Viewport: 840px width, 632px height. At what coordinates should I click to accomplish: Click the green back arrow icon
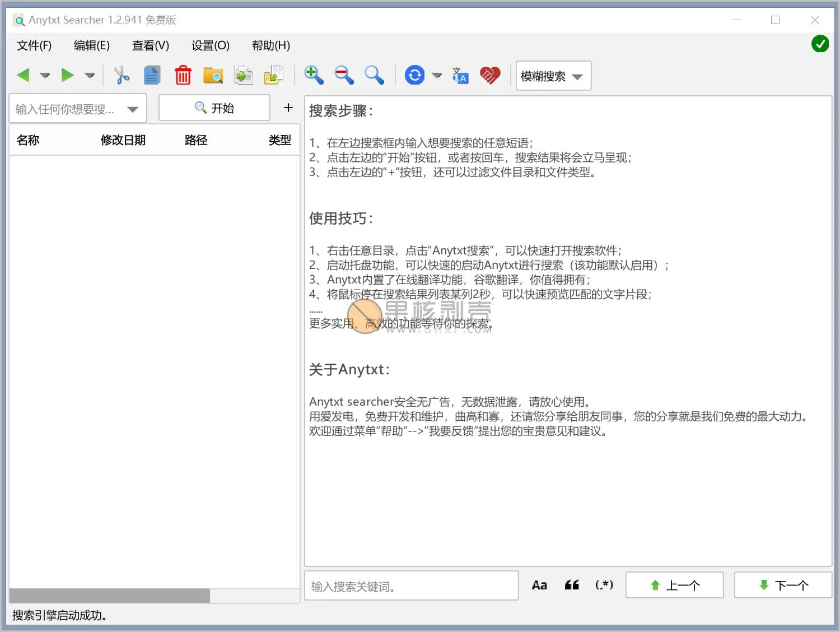tap(23, 75)
